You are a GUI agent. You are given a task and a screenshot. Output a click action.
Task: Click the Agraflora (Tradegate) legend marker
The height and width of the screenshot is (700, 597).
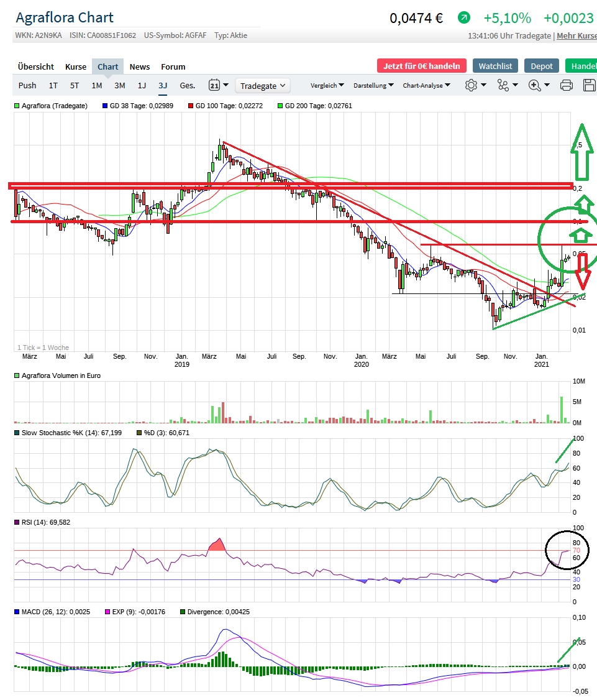17,106
